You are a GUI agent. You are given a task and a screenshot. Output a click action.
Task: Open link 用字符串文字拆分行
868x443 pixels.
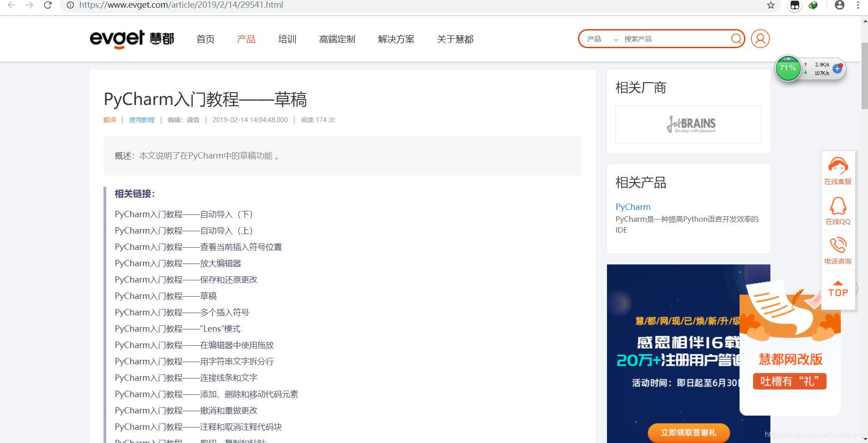click(194, 362)
